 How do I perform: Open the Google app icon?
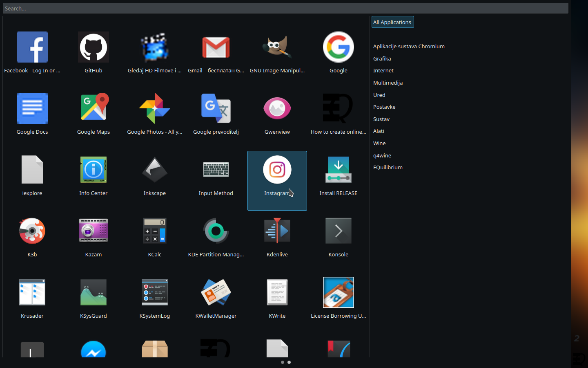click(x=339, y=47)
